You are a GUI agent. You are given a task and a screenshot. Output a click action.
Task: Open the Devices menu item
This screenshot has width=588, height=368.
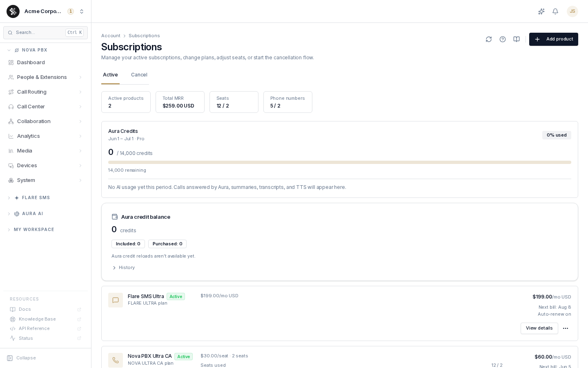pos(45,166)
